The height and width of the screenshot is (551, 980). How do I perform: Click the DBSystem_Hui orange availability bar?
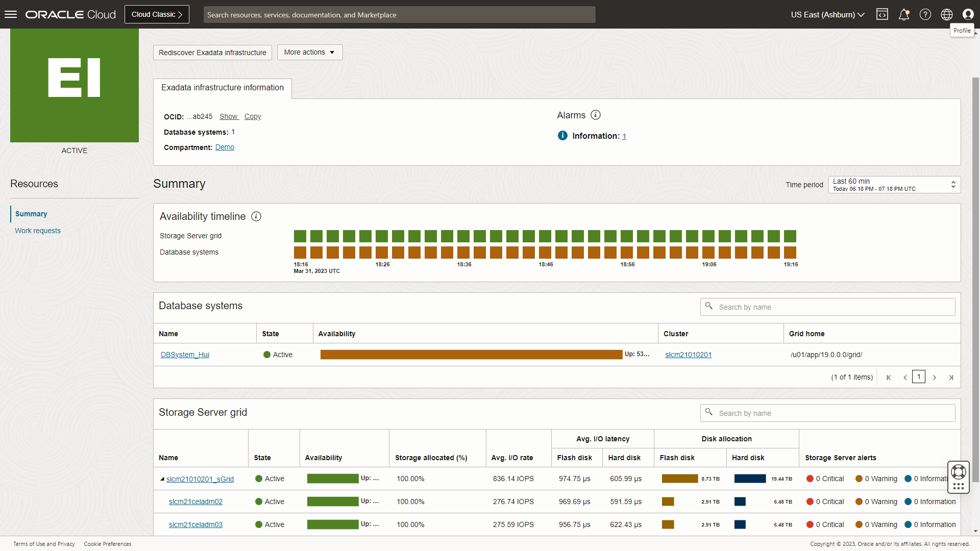click(471, 355)
